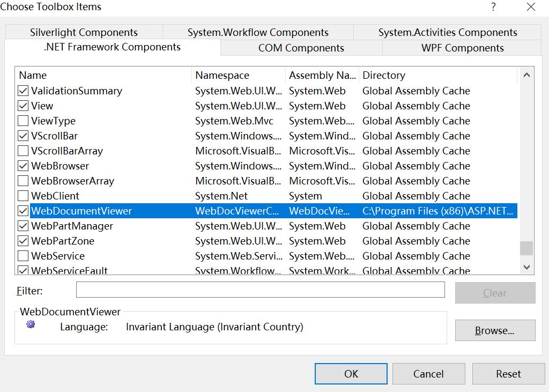Enable the WebClient checkbox
Image resolution: width=549 pixels, height=392 pixels.
click(x=23, y=196)
